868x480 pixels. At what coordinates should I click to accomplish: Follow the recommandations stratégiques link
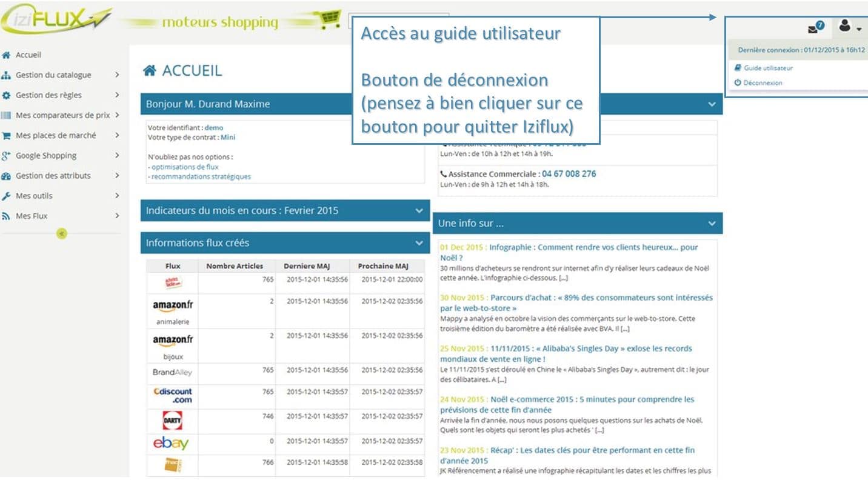[x=201, y=177]
